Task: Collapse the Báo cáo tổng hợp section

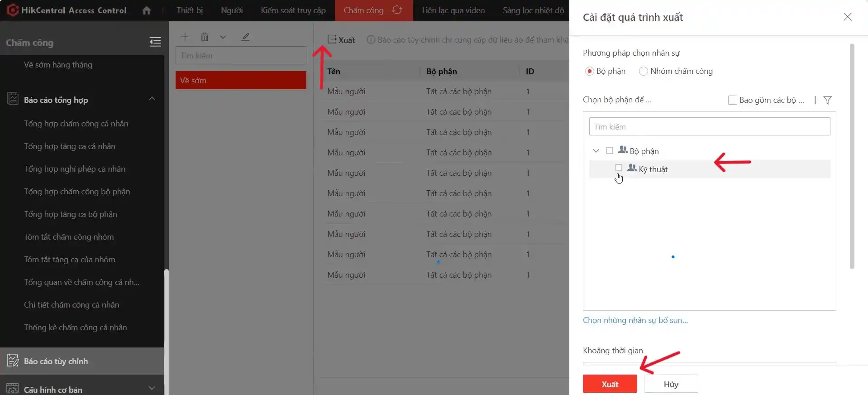Action: click(x=152, y=99)
